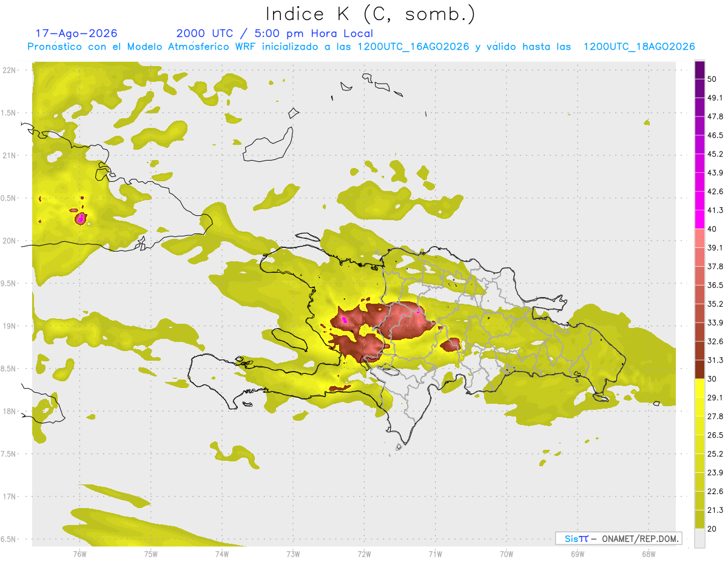Click the magenta swatch between 40 and 41.3
728x562 pixels.
click(x=699, y=219)
